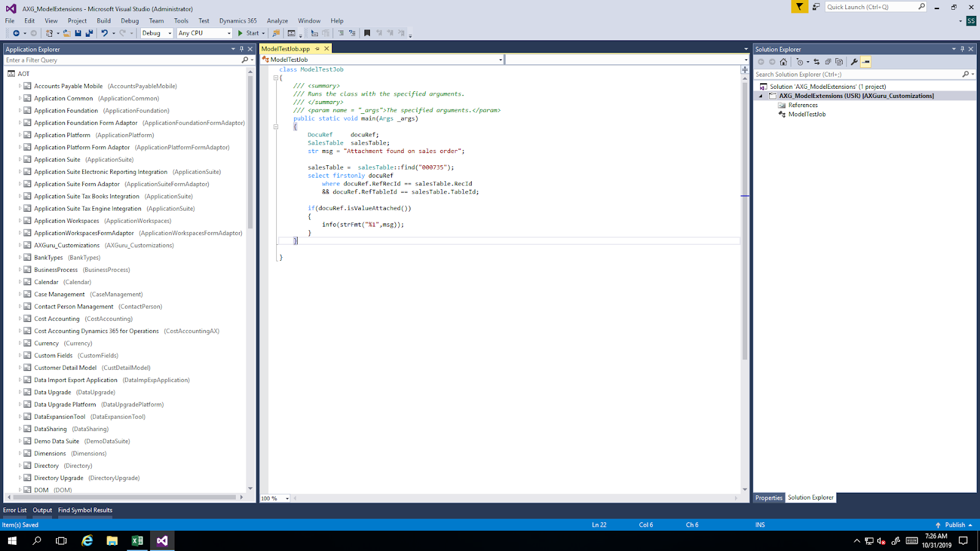Click Publish in the status bar
This screenshot has width=980, height=551.
click(x=954, y=525)
